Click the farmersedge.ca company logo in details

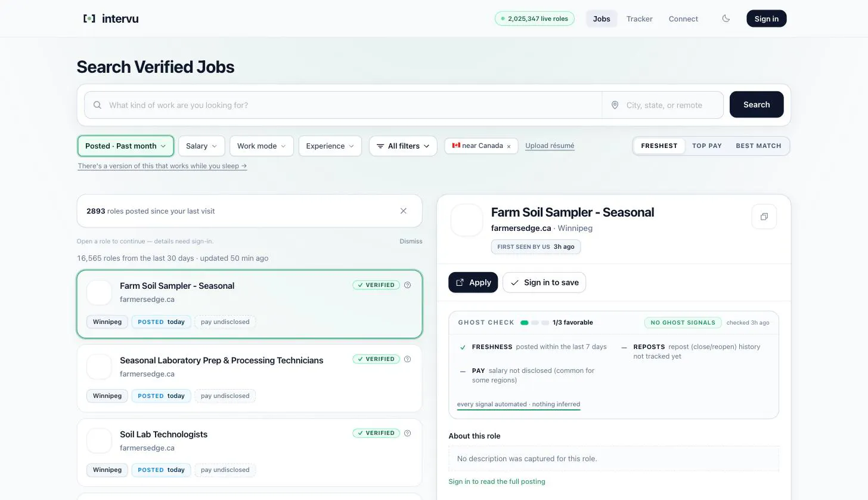click(467, 220)
